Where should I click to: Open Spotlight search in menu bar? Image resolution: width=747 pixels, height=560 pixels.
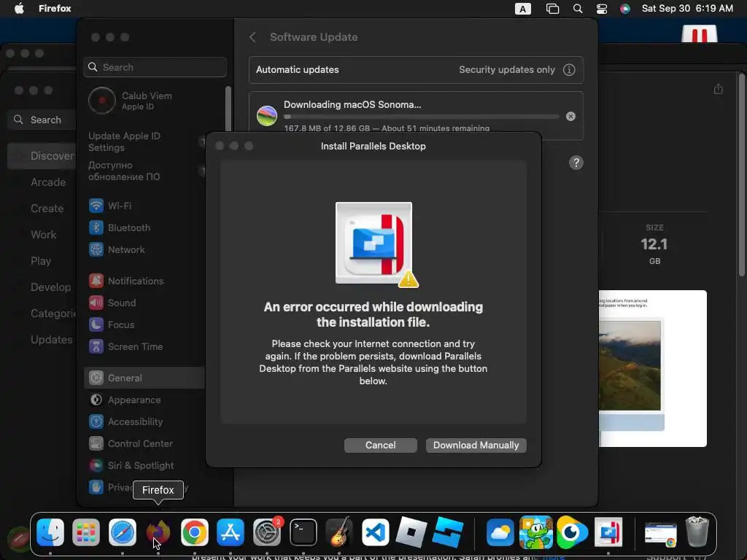[x=578, y=9]
